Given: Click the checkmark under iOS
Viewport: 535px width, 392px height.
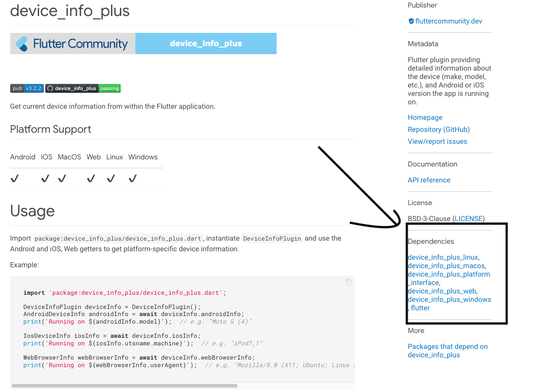Looking at the screenshot, I should pos(45,178).
